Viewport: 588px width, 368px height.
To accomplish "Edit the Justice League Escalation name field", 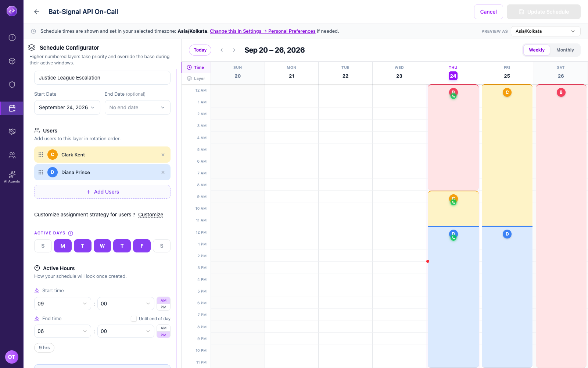I will click(x=102, y=78).
